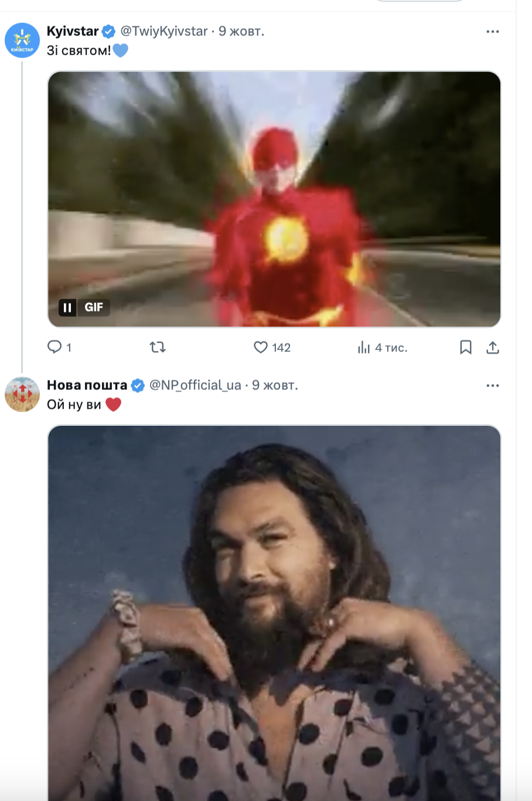Like the Kyivstar tweet with 142 likes

point(261,347)
